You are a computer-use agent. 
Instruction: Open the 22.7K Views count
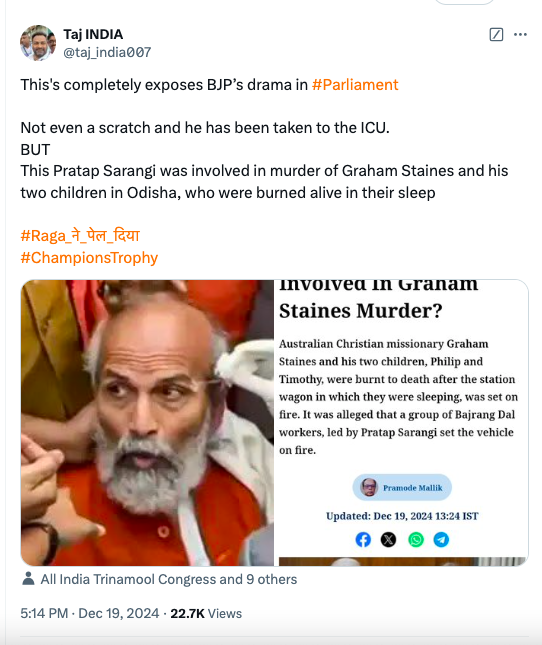coord(206,613)
